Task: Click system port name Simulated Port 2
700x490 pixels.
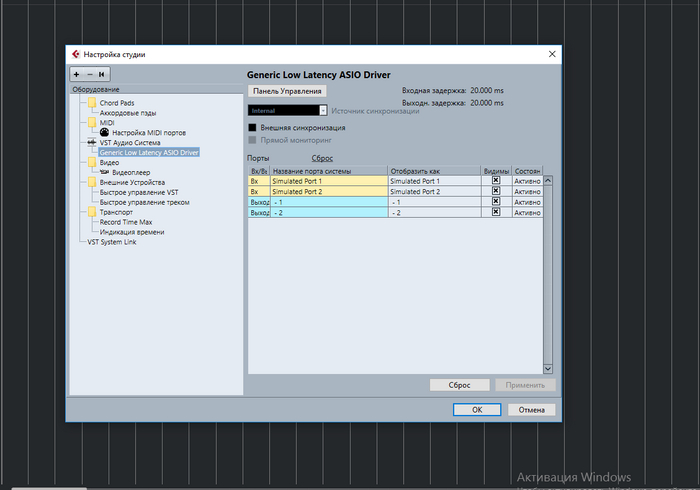Action: [x=329, y=191]
